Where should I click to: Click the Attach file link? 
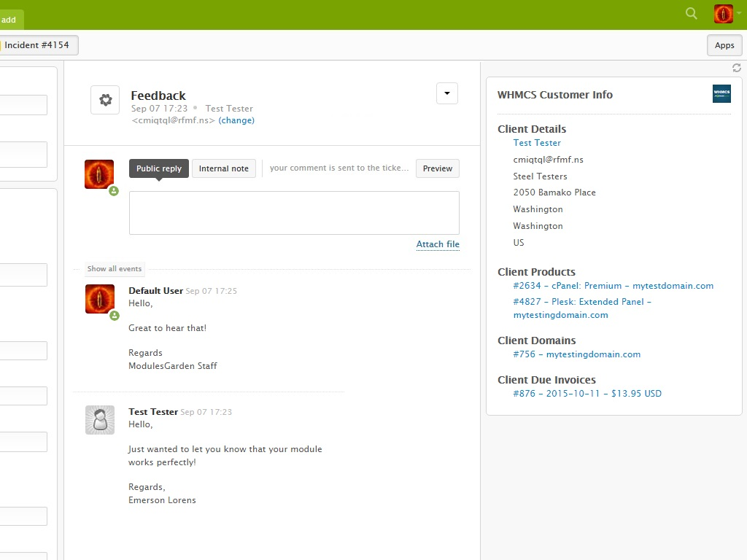point(438,244)
